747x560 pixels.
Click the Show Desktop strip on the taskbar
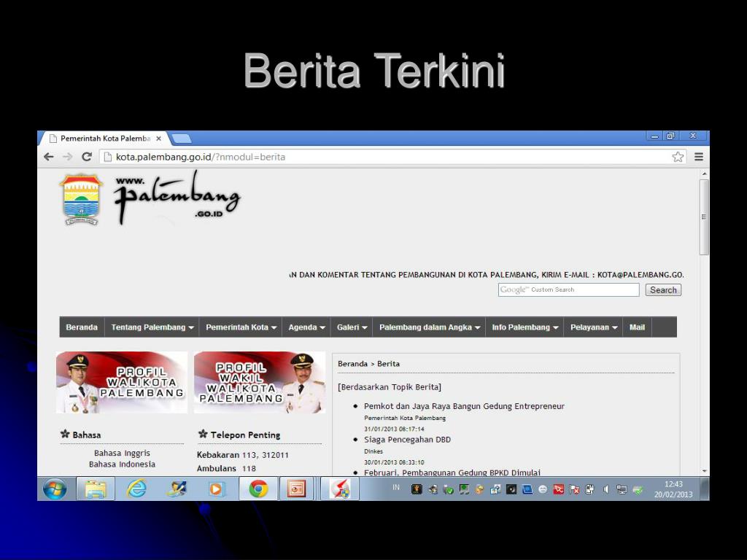[x=705, y=489]
